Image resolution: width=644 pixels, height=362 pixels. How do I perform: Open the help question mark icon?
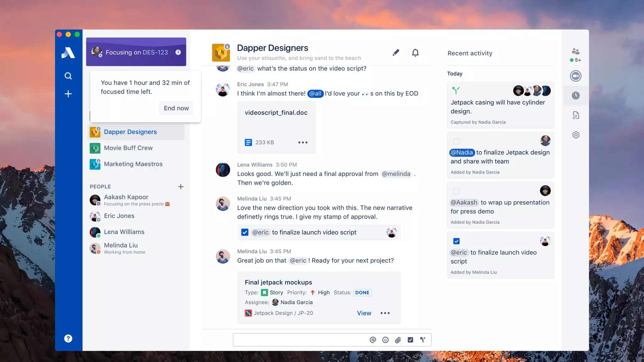[68, 338]
